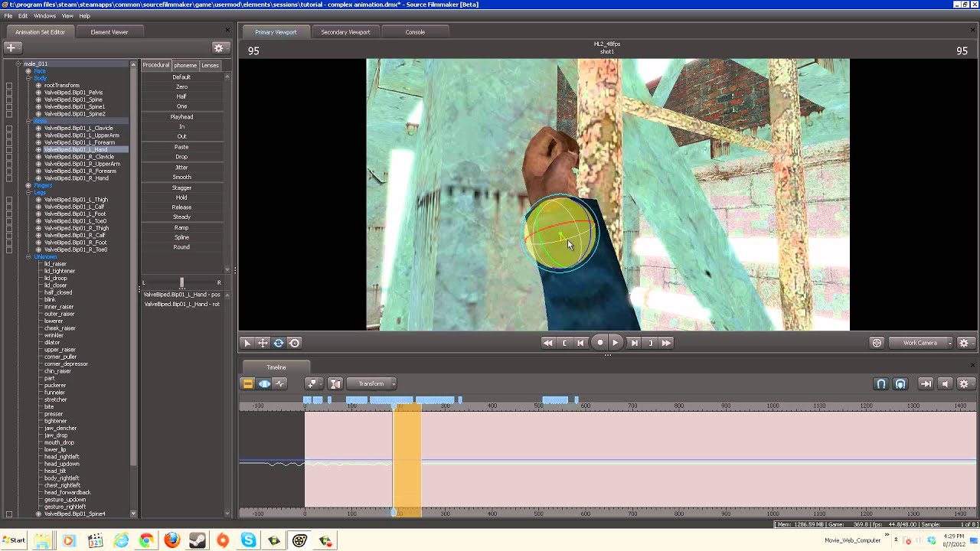Screen dimensions: 980x551
Task: Toggle the timeline audio mute speaker
Action: click(x=945, y=383)
